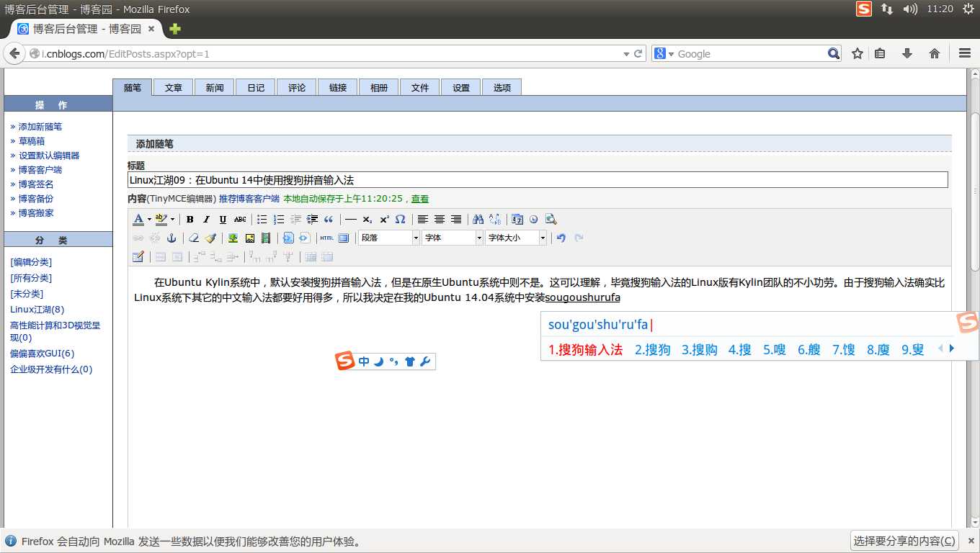Choose candidate 1.搜狗输入法
This screenshot has height=553, width=980.
586,350
